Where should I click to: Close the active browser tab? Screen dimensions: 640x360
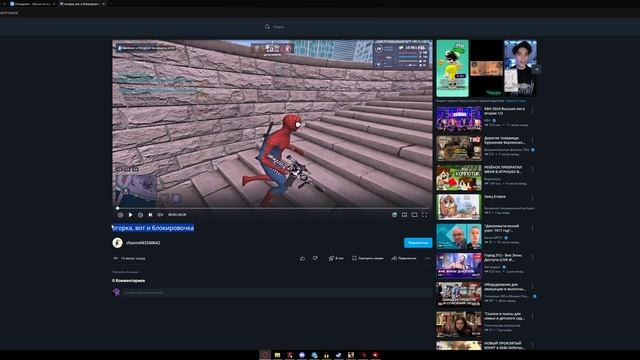point(103,4)
